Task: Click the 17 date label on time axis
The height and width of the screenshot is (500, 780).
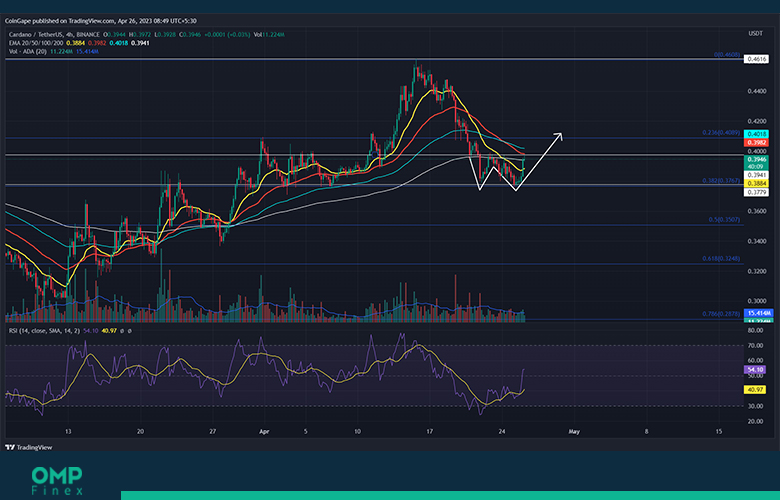Action: point(429,431)
